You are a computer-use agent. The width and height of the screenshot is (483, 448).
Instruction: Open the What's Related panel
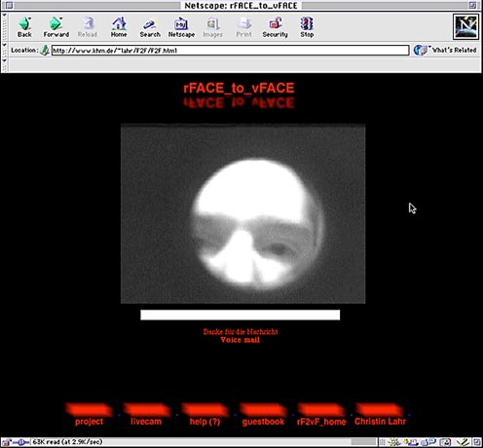446,50
